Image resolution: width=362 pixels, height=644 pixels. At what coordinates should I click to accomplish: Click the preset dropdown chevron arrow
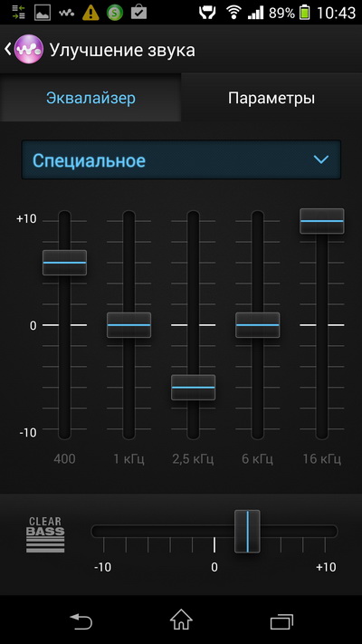[x=320, y=159]
